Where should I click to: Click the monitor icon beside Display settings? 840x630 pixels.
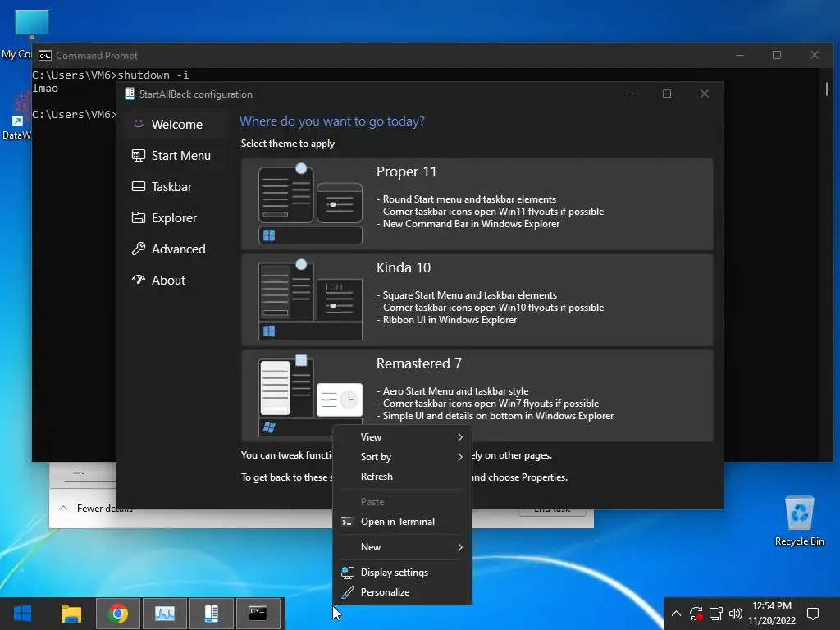click(x=347, y=573)
